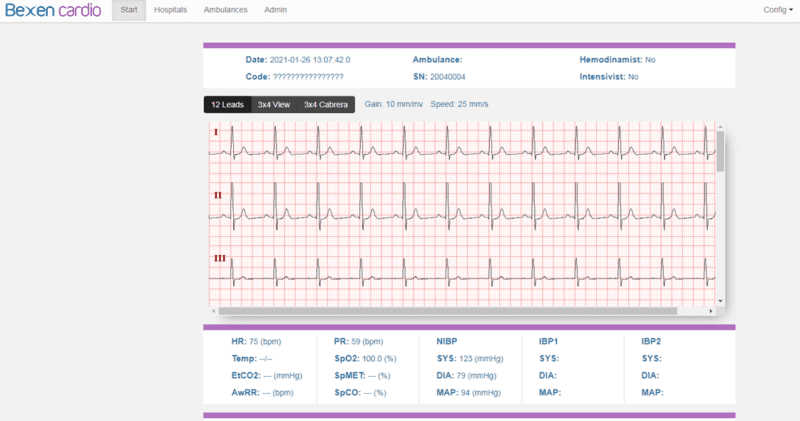Click the Gain 10 mm/mv text
The image size is (800, 421).
click(394, 104)
